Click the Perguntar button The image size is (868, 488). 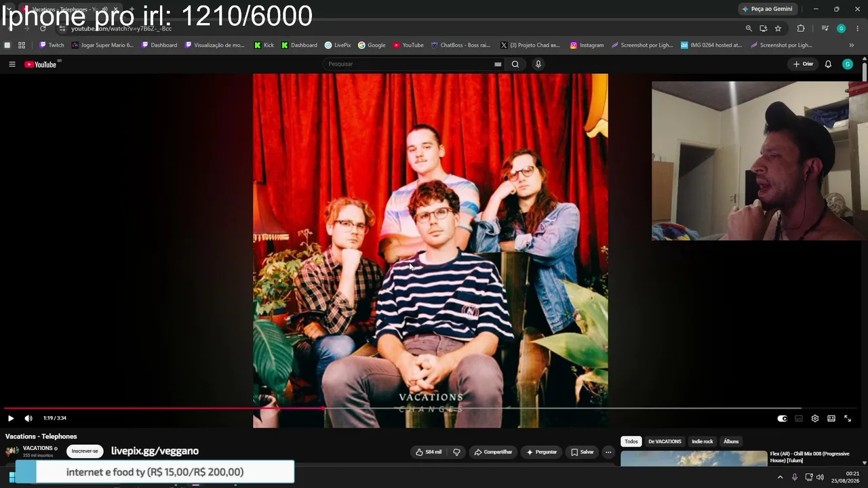[x=541, y=452]
